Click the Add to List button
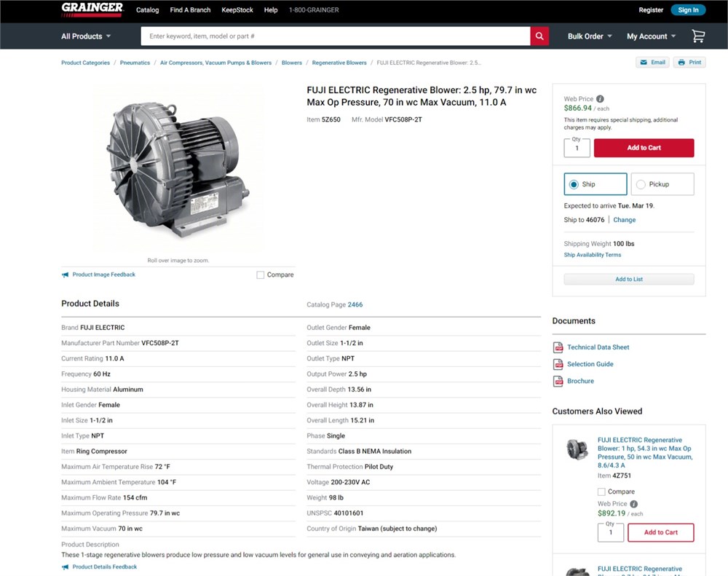Image resolution: width=728 pixels, height=576 pixels. 629,279
